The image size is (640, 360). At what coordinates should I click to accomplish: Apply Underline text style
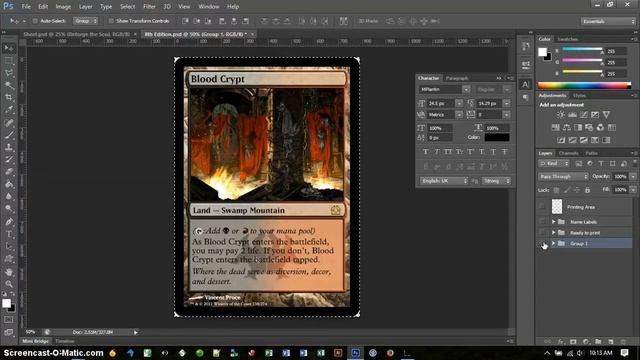[x=493, y=152]
